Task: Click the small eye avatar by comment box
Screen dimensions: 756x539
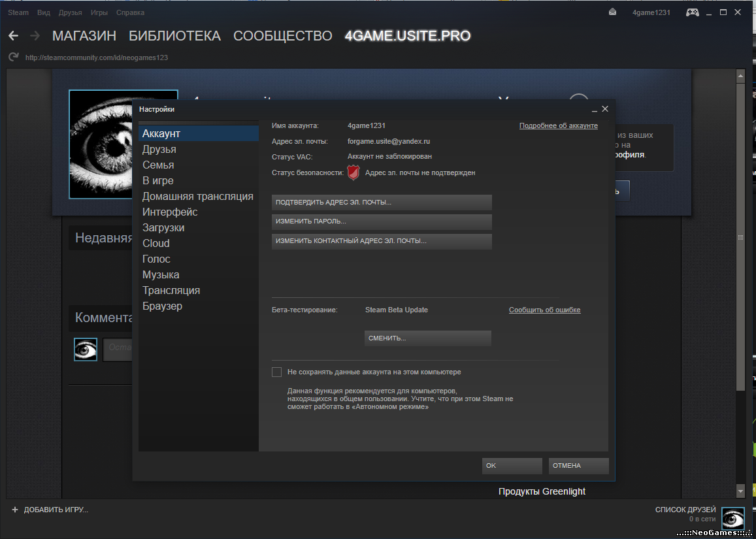Action: (86, 350)
